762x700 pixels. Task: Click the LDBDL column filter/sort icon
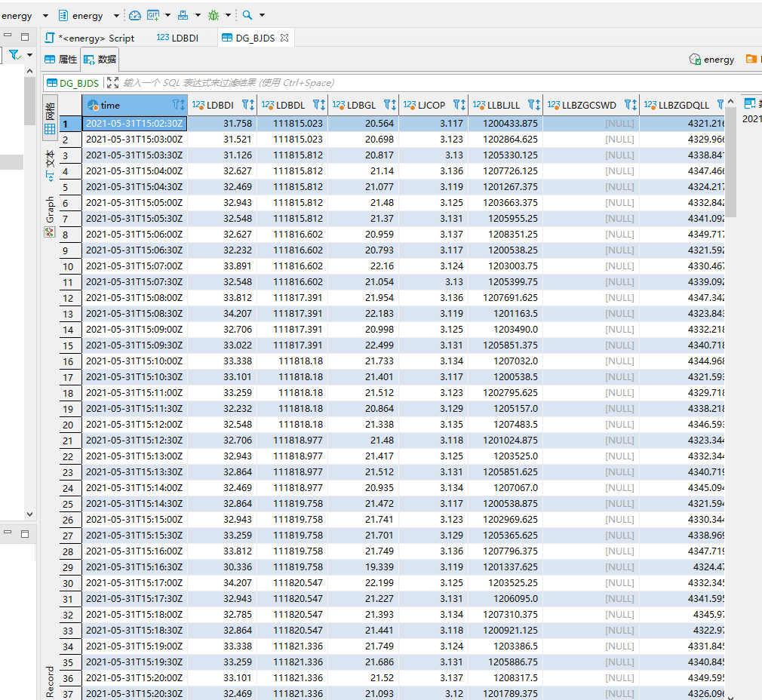(319, 105)
